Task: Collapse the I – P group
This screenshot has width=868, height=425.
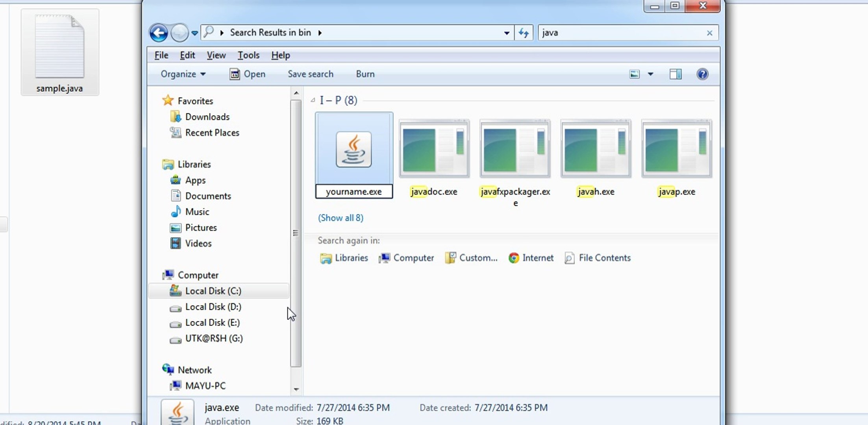Action: [x=313, y=100]
